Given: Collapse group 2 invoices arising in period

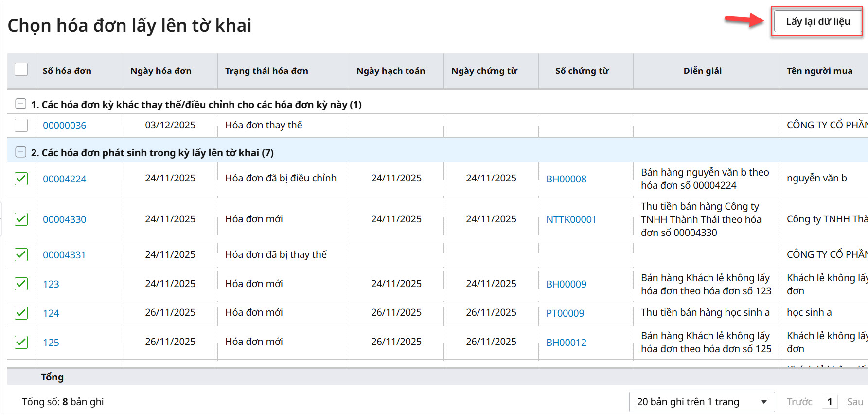Looking at the screenshot, I should pos(21,152).
